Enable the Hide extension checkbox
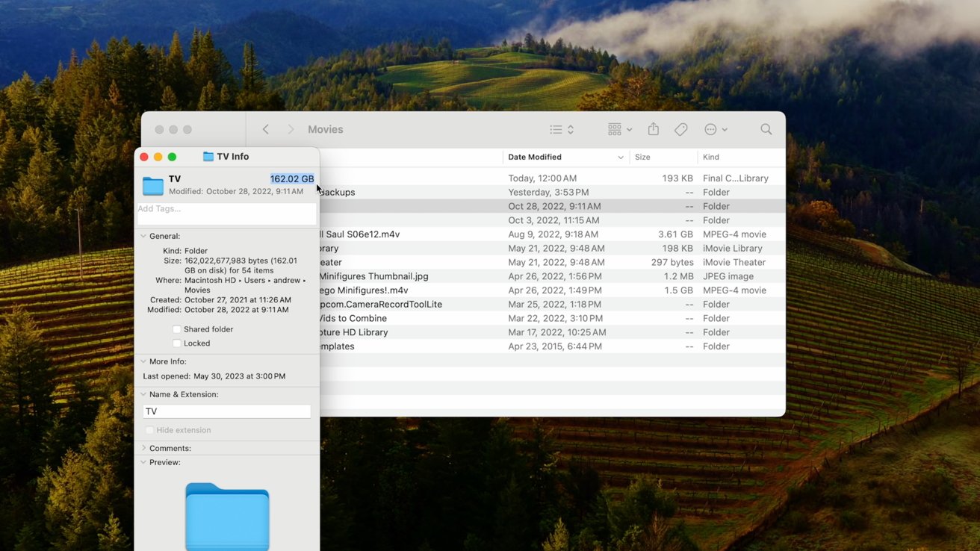980x551 pixels. pos(149,429)
